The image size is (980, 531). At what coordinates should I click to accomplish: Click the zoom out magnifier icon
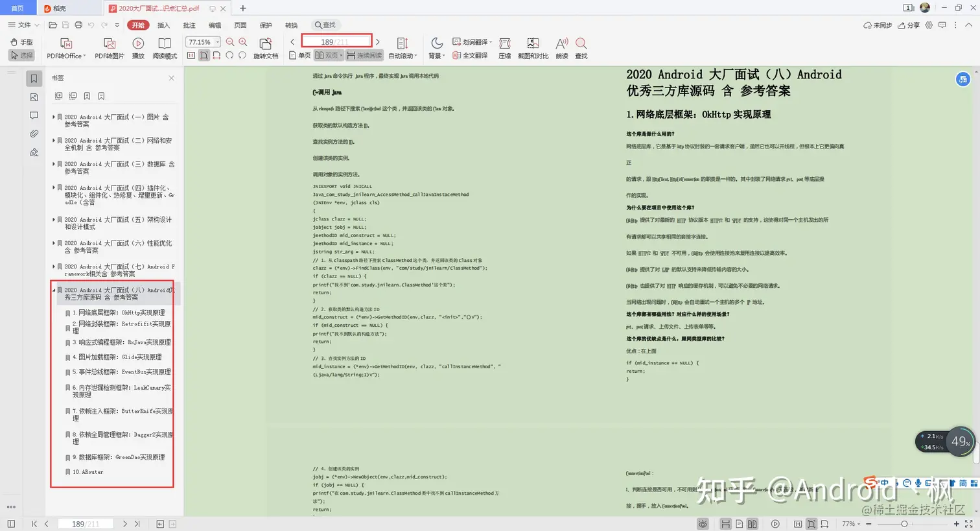point(230,42)
